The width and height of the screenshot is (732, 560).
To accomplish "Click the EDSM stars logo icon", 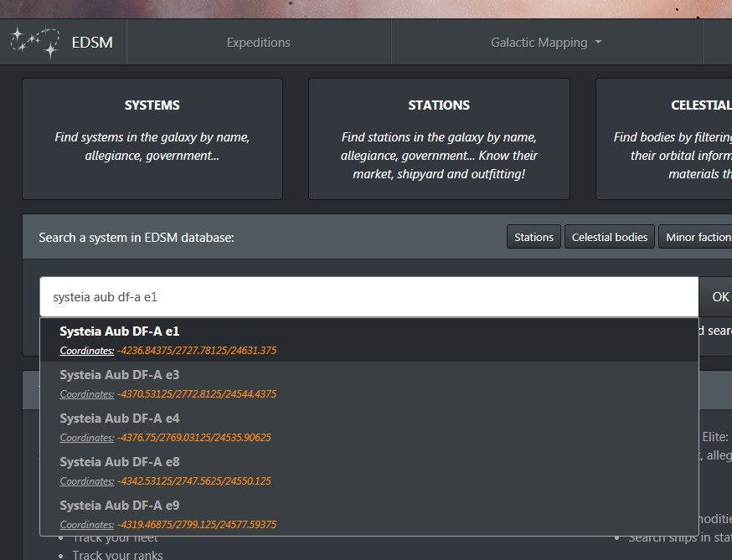I will [35, 43].
